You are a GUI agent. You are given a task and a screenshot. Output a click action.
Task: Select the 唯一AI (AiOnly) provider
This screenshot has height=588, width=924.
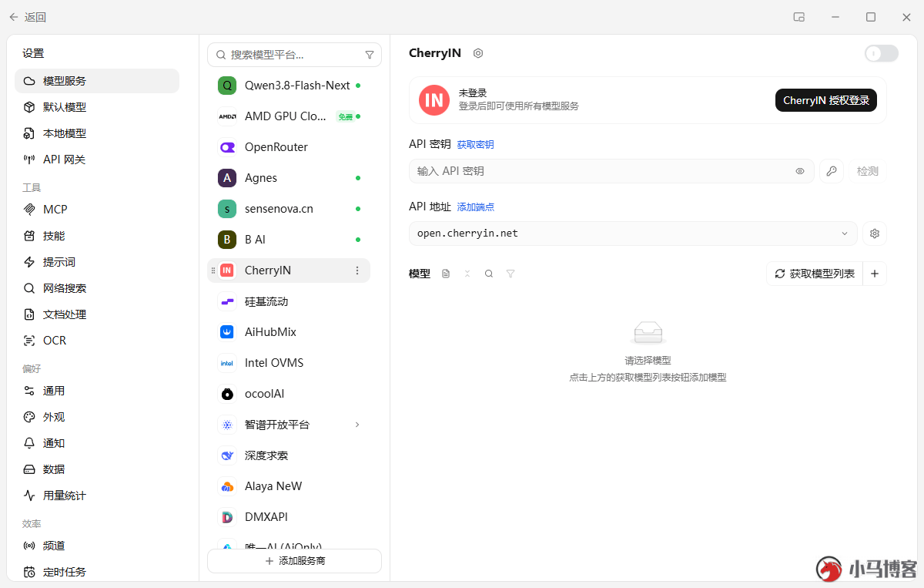pyautogui.click(x=289, y=544)
